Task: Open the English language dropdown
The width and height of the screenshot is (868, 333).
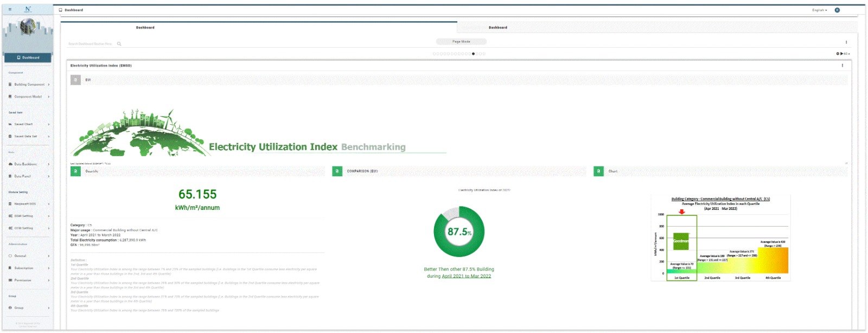Action: 819,10
